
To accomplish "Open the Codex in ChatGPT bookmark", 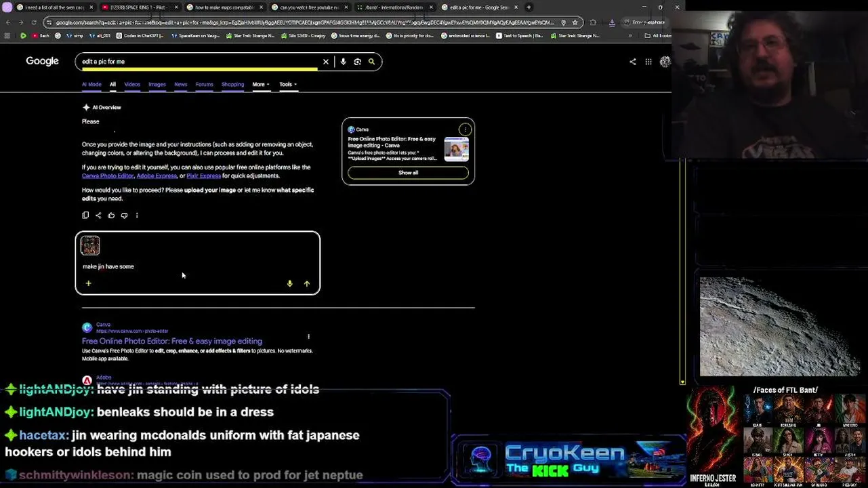I will tap(141, 35).
